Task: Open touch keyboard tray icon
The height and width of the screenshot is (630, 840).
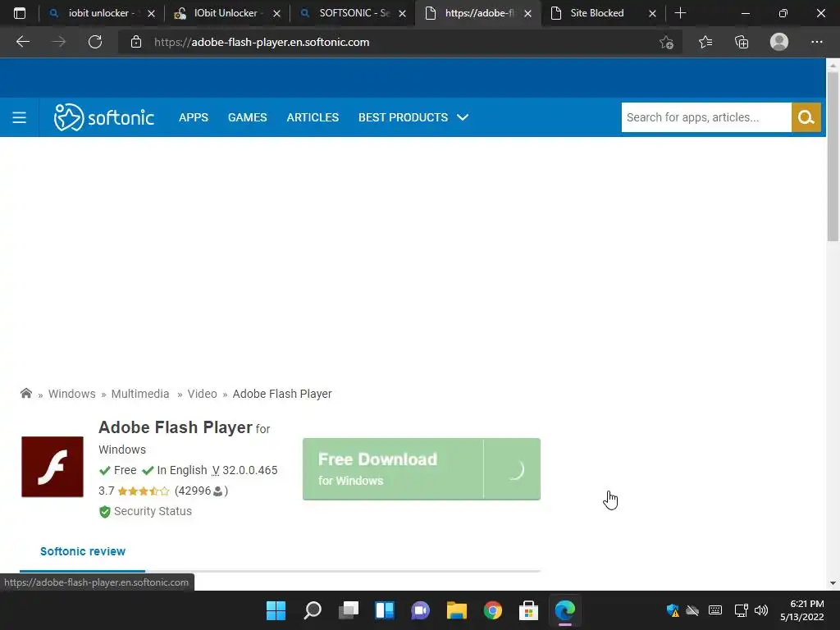Action: (x=715, y=610)
